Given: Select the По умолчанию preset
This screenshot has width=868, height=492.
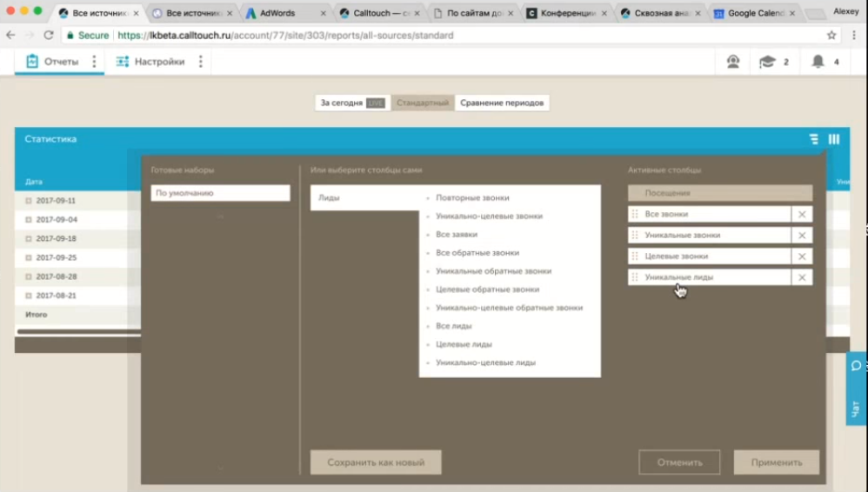Looking at the screenshot, I should [x=220, y=193].
